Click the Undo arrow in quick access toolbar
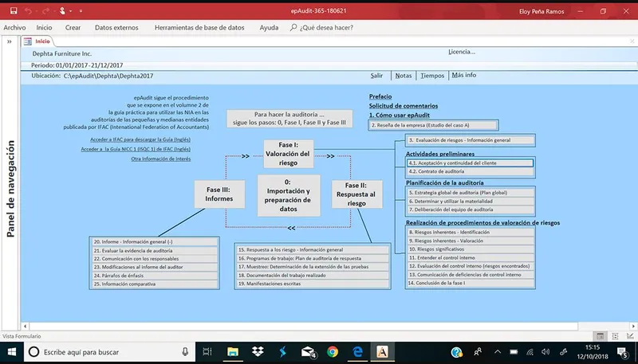The height and width of the screenshot is (364, 638). coord(28,11)
